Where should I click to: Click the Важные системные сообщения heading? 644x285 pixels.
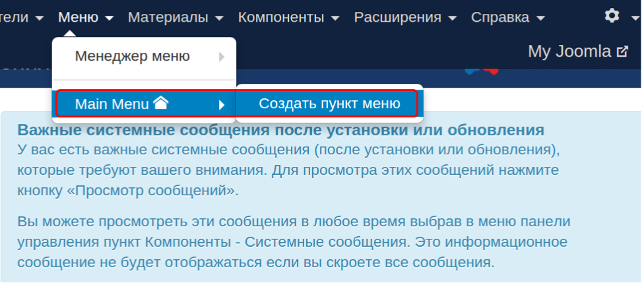click(280, 129)
